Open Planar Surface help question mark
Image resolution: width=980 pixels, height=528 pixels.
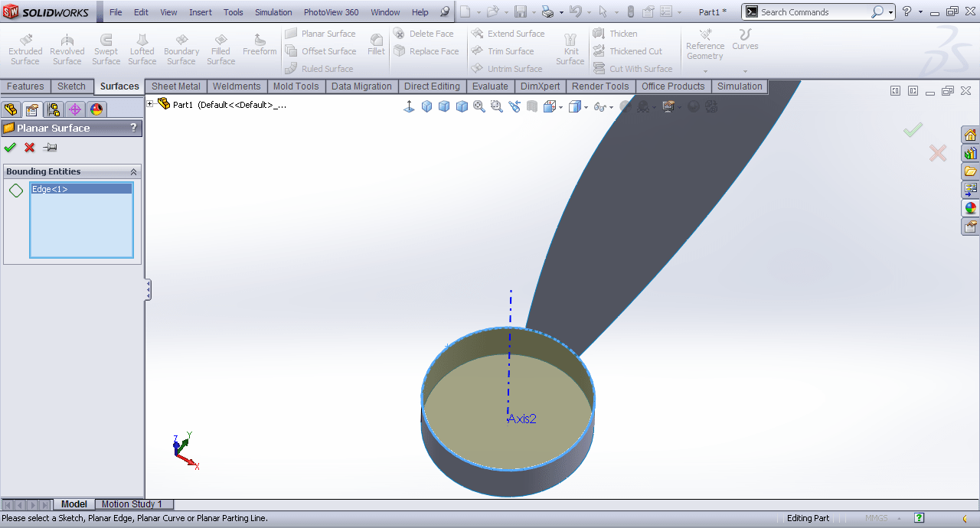133,128
